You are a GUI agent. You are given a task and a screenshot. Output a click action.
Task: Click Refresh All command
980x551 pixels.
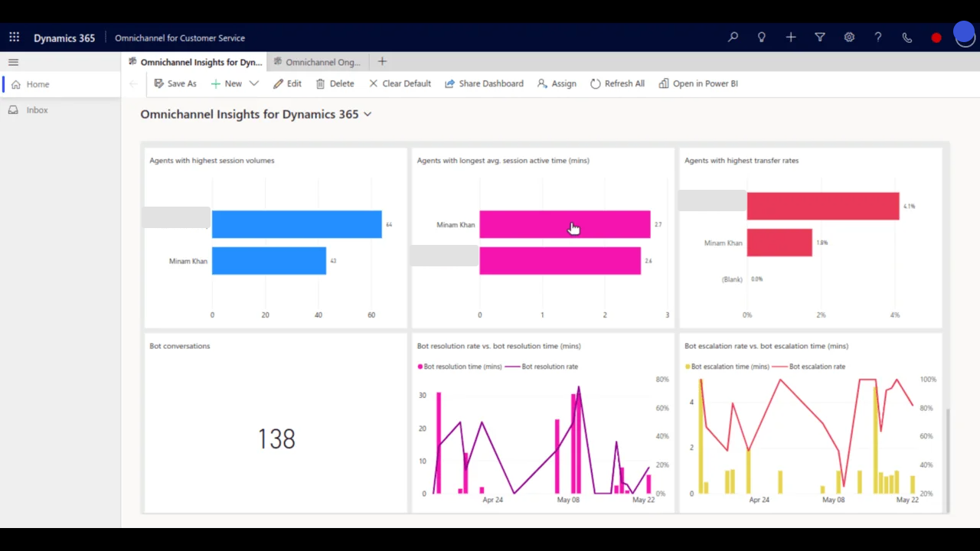(x=617, y=83)
